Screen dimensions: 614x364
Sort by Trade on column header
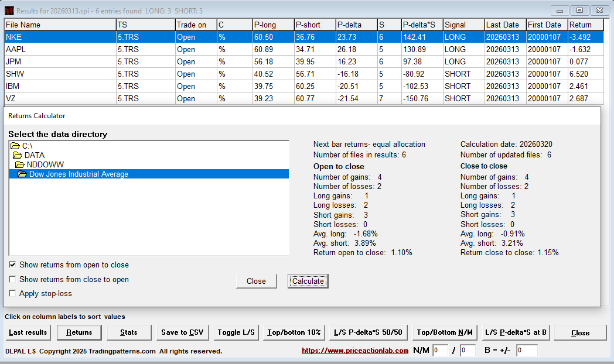click(x=196, y=25)
